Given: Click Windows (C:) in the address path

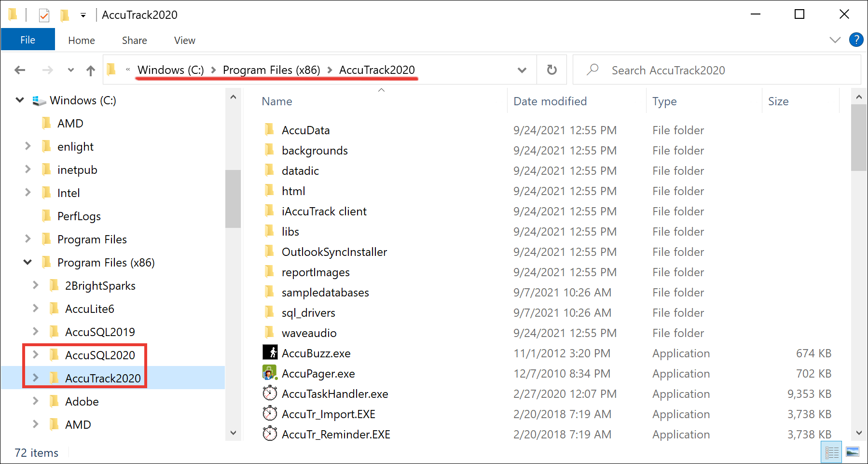Looking at the screenshot, I should [x=171, y=70].
